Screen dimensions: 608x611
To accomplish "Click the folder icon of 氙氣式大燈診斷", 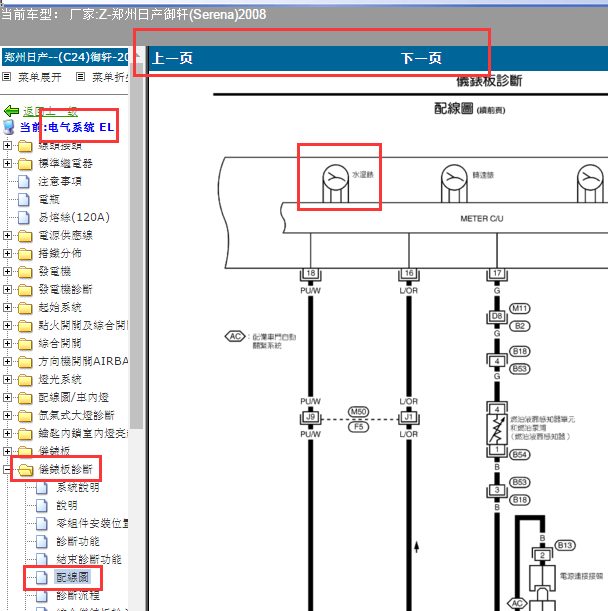I will [x=25, y=416].
